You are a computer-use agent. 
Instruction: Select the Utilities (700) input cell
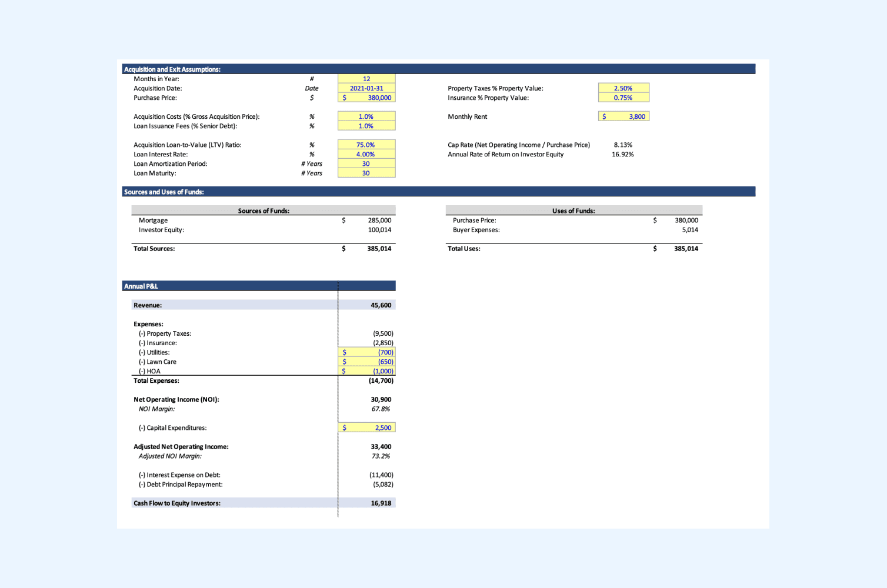366,352
